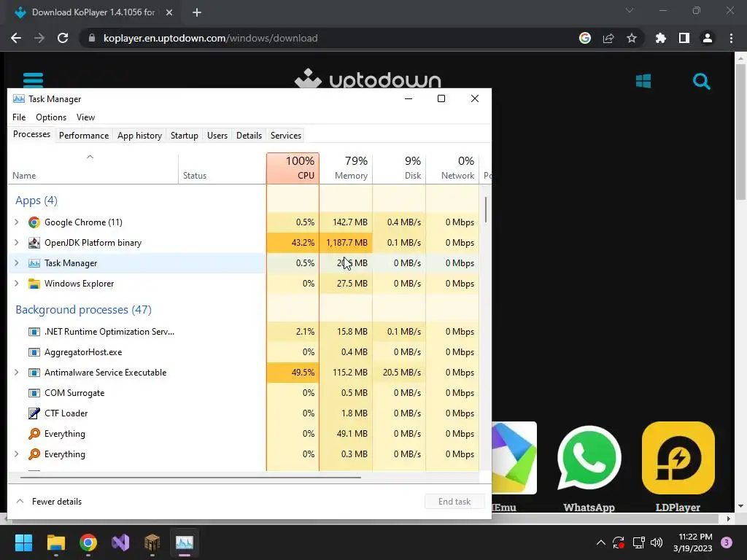Expand OpenJDK Platform binary row

coord(17,242)
